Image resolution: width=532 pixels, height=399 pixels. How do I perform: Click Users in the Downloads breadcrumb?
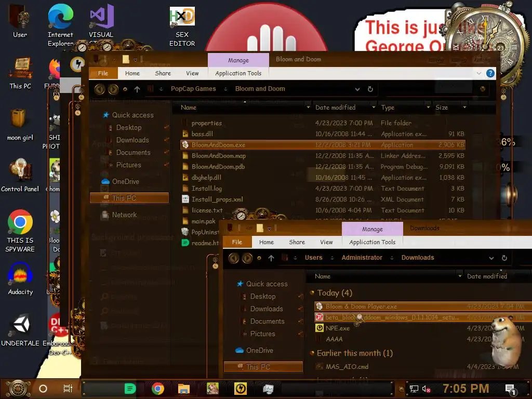click(313, 258)
